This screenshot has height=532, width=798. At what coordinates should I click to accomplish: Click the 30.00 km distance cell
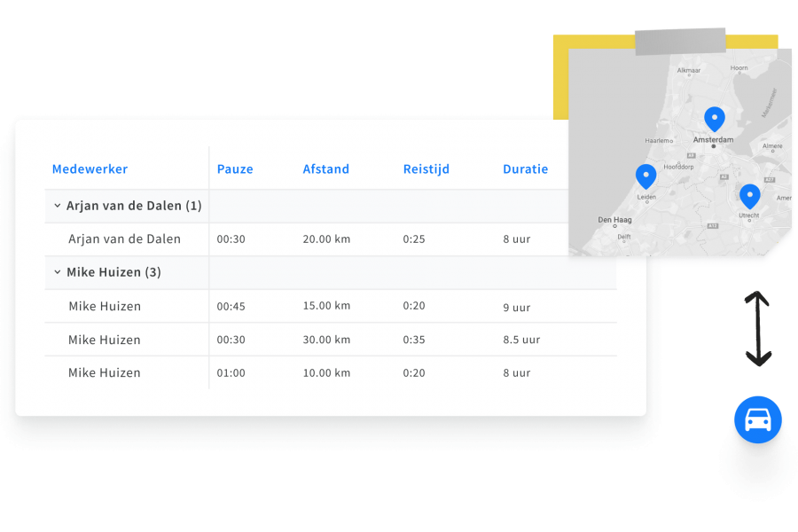(x=326, y=340)
